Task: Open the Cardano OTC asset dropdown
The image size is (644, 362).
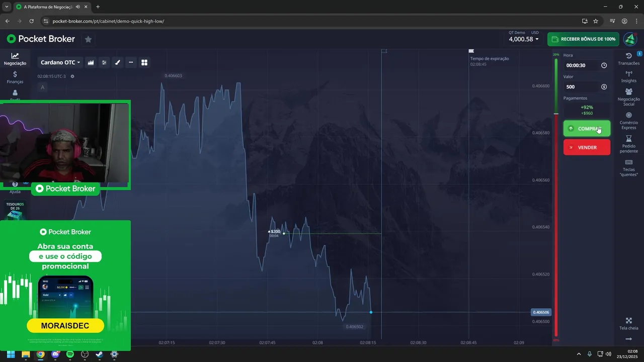Action: [60, 62]
